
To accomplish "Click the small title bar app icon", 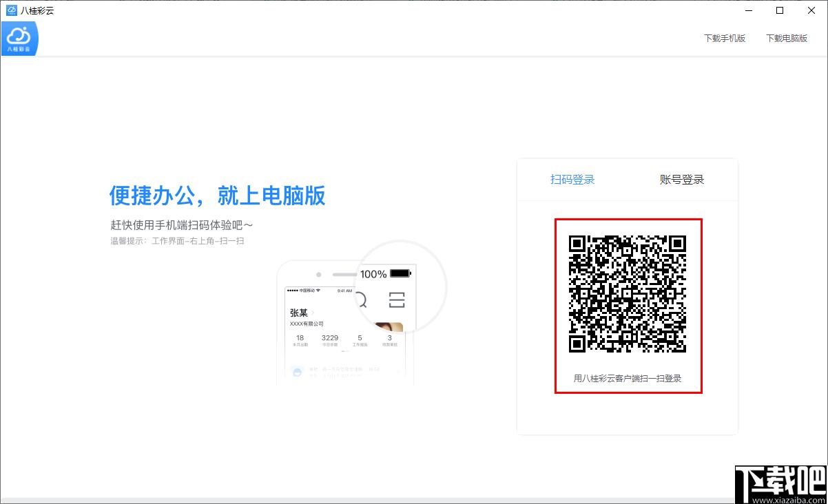I will tap(11, 10).
